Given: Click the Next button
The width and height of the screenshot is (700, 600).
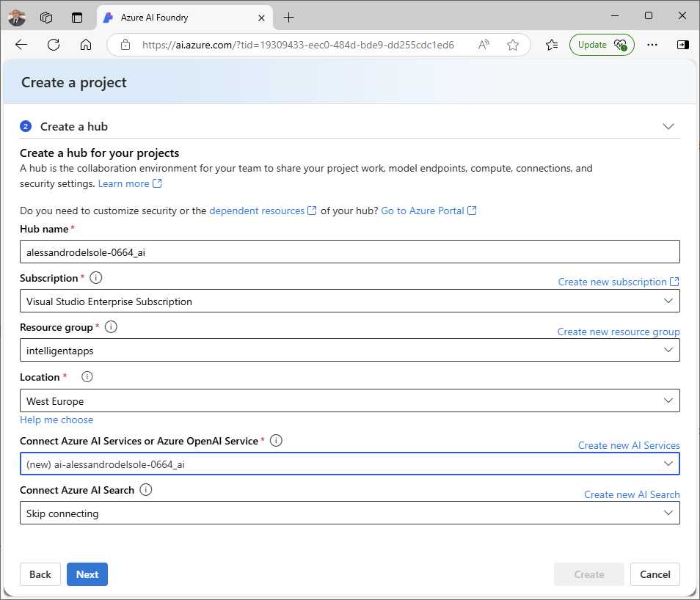Looking at the screenshot, I should pos(87,574).
